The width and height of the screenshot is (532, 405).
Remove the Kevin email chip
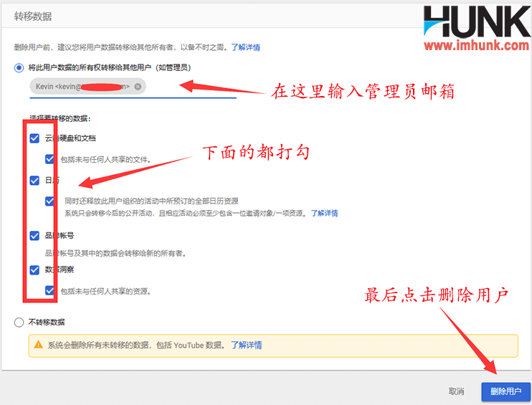tap(138, 87)
